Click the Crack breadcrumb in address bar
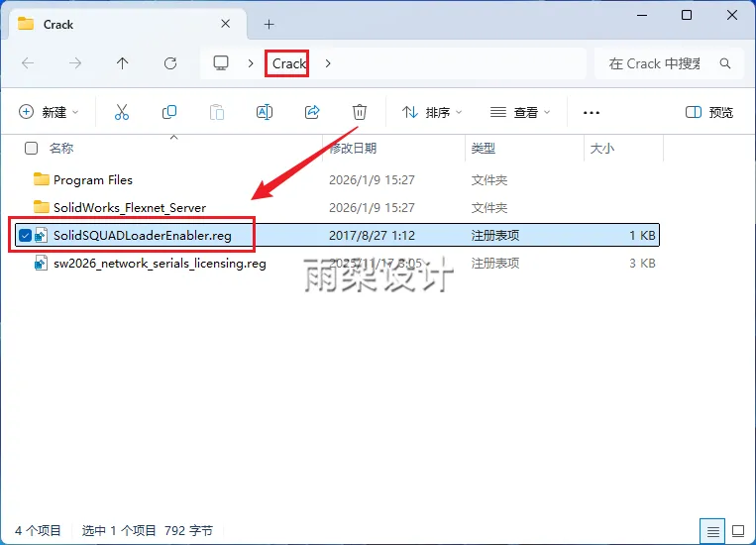 tap(289, 63)
